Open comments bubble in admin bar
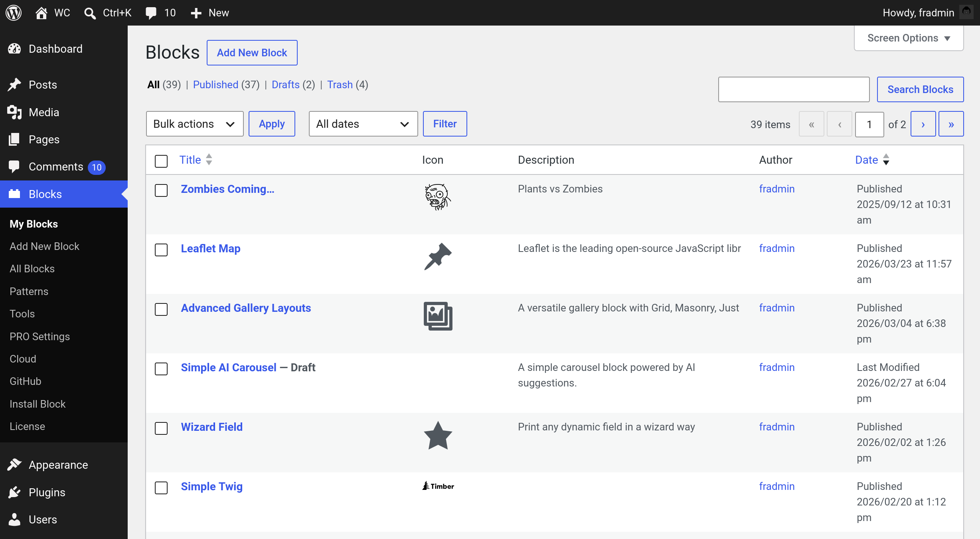Image resolution: width=980 pixels, height=539 pixels. point(151,13)
